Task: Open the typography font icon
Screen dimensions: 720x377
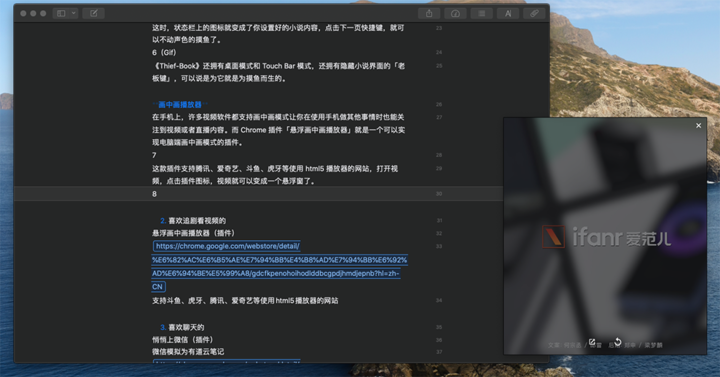Action: click(508, 14)
